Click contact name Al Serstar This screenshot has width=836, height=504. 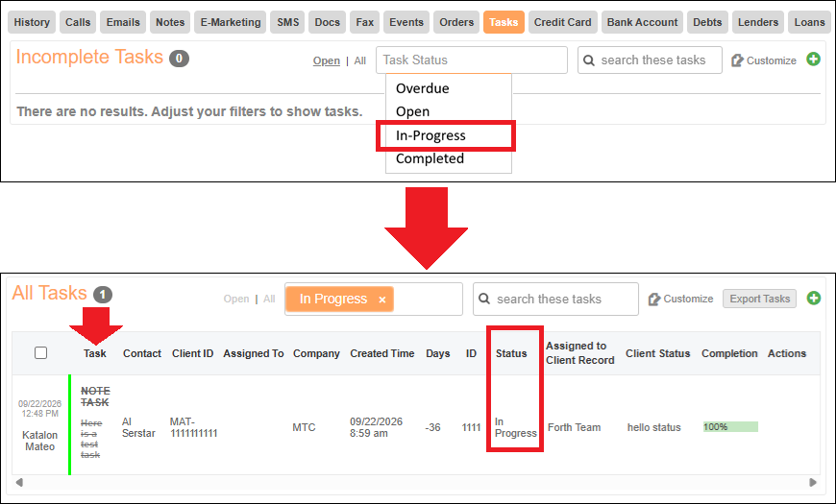[138, 427]
